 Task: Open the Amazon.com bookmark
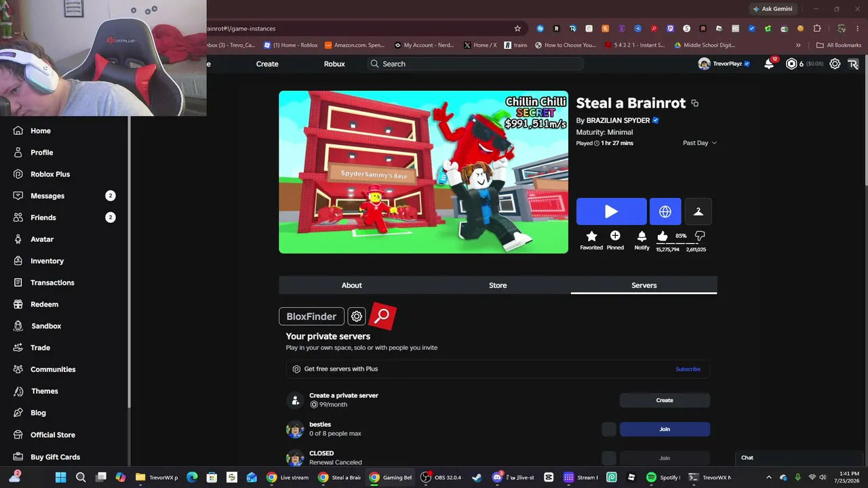coord(354,45)
